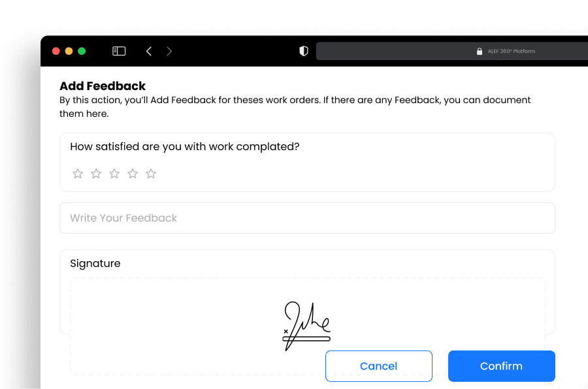Go back with the left chevron arrow
Viewport: 588px width, 389px height.
[149, 51]
